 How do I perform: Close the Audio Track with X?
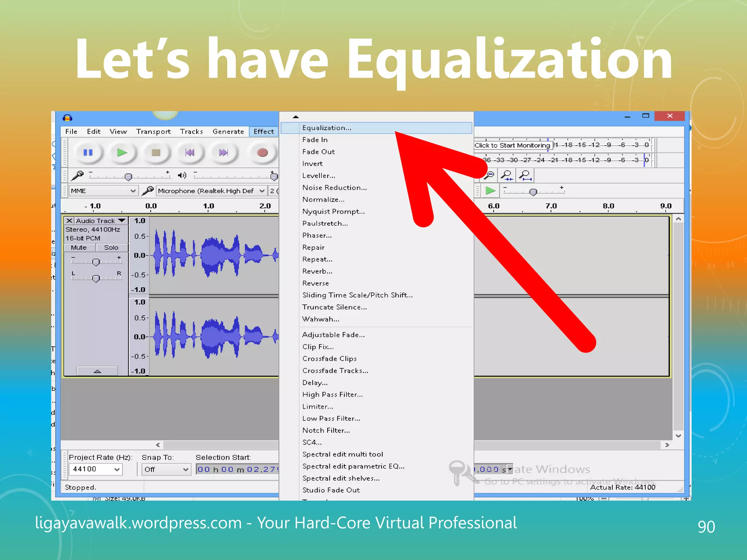point(69,221)
